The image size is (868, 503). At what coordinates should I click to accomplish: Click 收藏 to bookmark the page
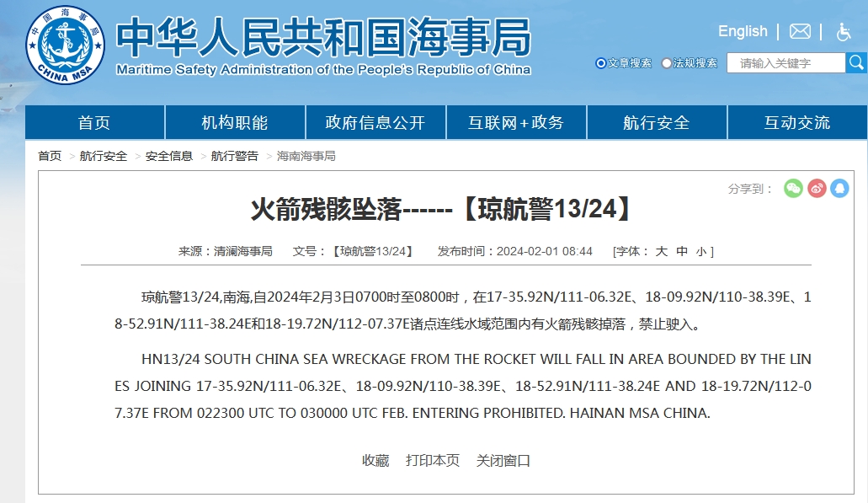click(375, 460)
